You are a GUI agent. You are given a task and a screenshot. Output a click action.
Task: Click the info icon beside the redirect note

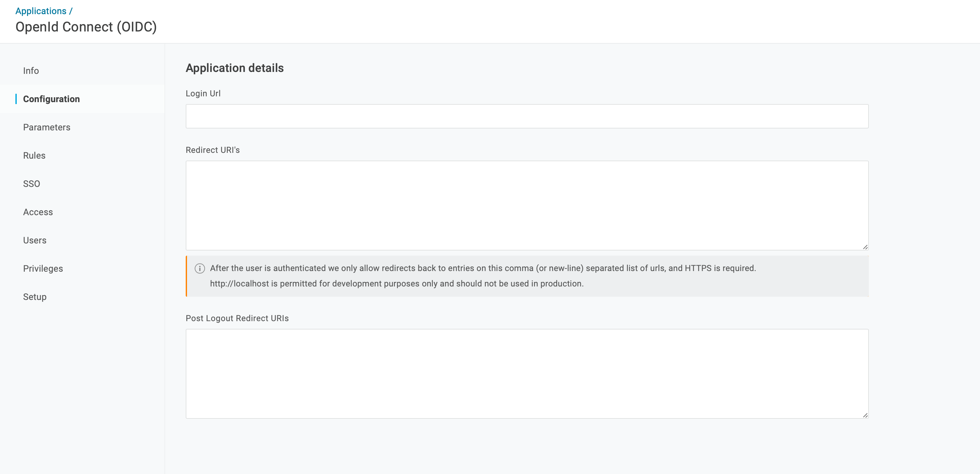199,268
